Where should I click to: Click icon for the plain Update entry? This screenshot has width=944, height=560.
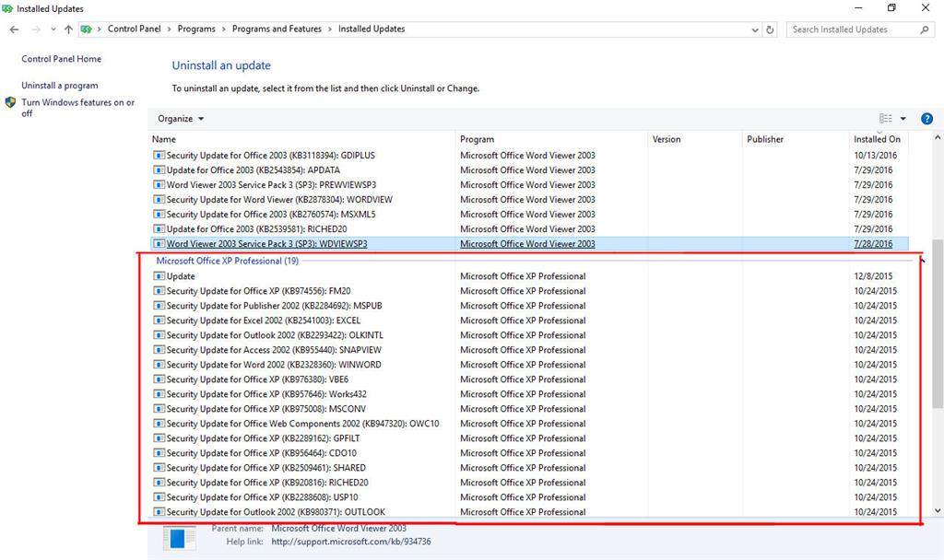tap(159, 276)
